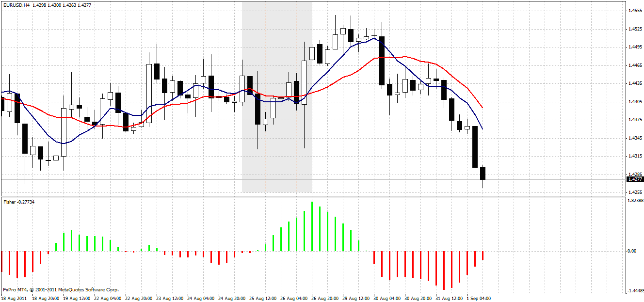Click the 24 Aug 04:00 time label
This screenshot has width=644, height=302.
200,298
